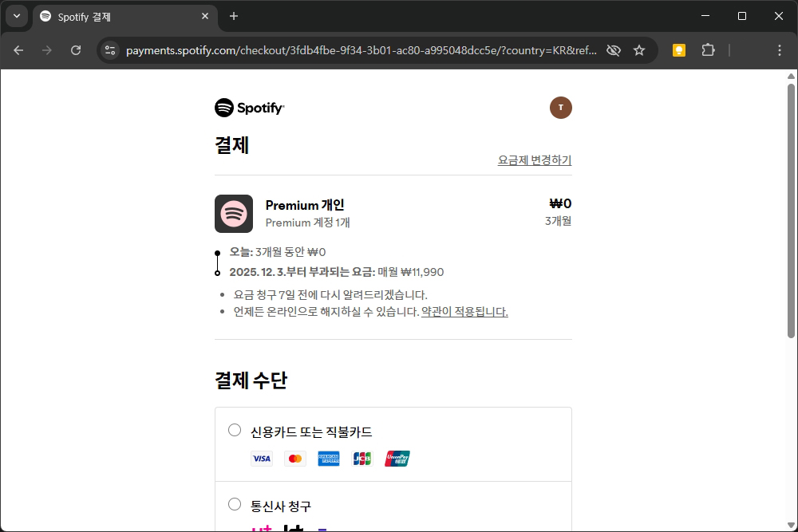Screen dimensions: 798x532
Task: Click the vertical page scrollbar thumb
Action: point(791,211)
